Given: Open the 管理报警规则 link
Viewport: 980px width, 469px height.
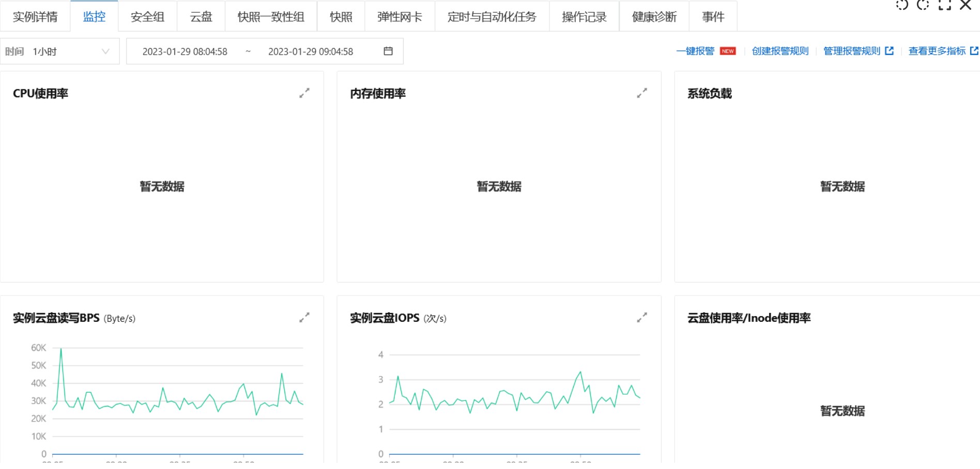Looking at the screenshot, I should tap(852, 51).
